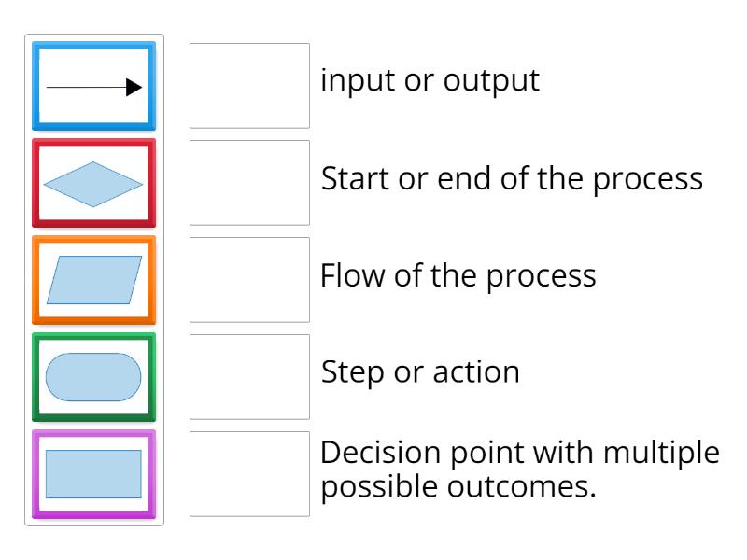Select the answer slot next to "Flow of the process"
747x560 pixels.
[x=249, y=280]
